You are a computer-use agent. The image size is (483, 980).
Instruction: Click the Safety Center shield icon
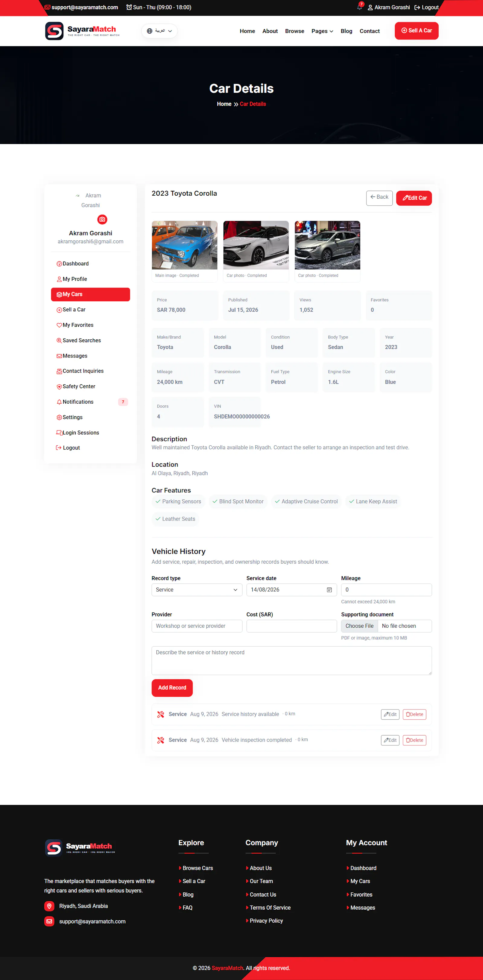pyautogui.click(x=59, y=387)
